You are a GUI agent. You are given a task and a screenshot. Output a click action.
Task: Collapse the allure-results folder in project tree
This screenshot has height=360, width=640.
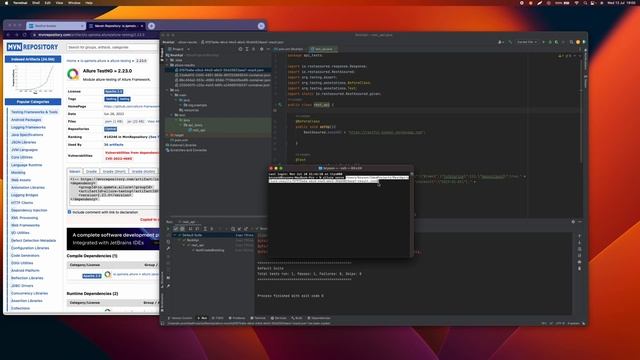click(167, 65)
